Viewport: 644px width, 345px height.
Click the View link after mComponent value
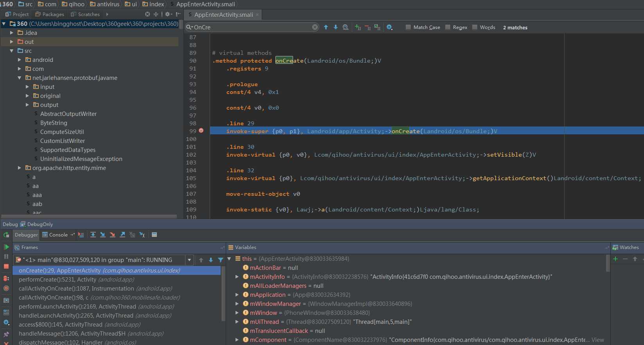pyautogui.click(x=597, y=340)
